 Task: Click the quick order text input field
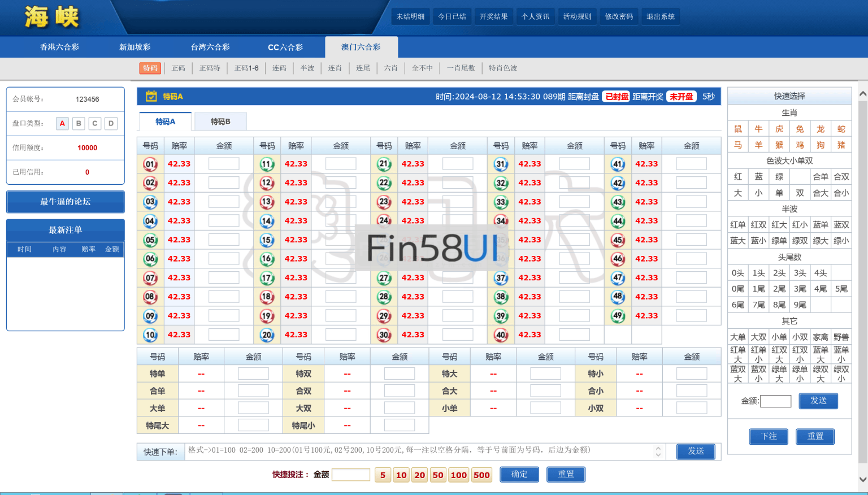pos(418,451)
